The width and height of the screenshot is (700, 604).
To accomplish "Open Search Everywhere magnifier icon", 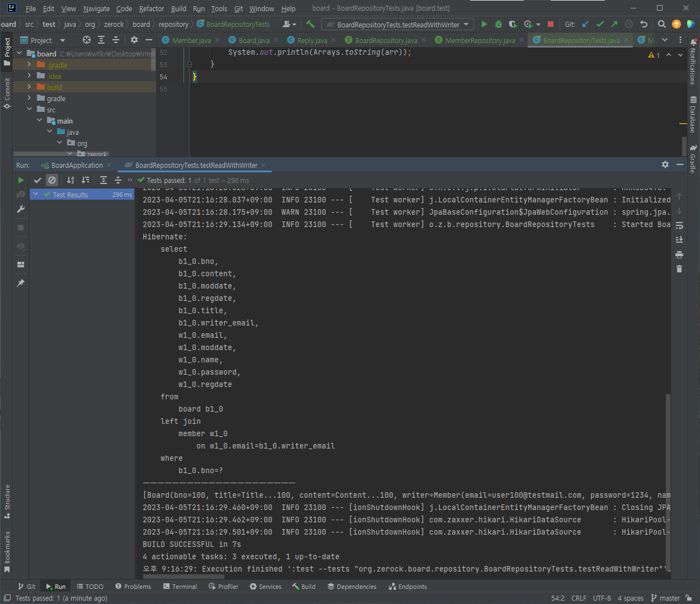I will point(662,24).
